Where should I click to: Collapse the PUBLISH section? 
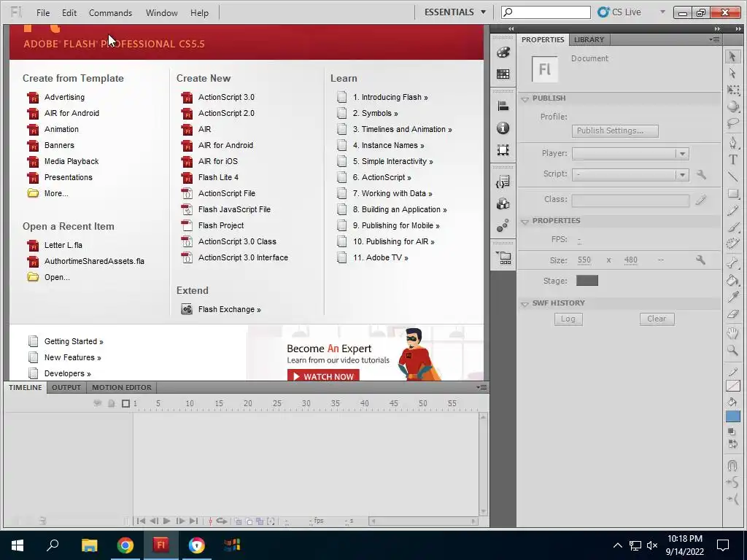click(x=525, y=98)
